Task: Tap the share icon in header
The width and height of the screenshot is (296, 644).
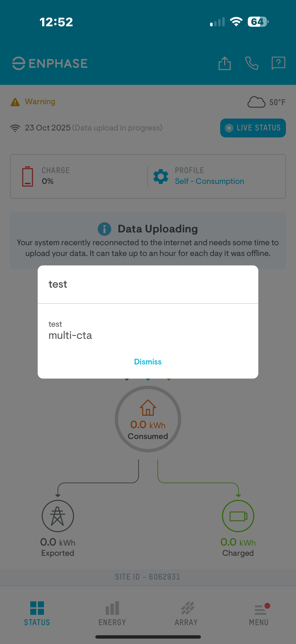Action: click(x=224, y=63)
